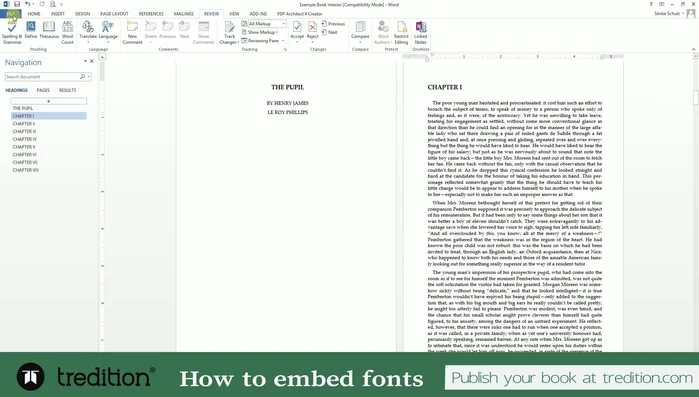Image resolution: width=699 pixels, height=397 pixels.
Task: Show the RESULTS view in Navigation
Action: [68, 90]
